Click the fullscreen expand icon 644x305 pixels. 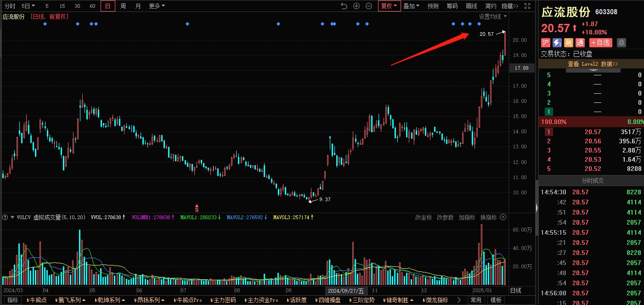click(527, 6)
